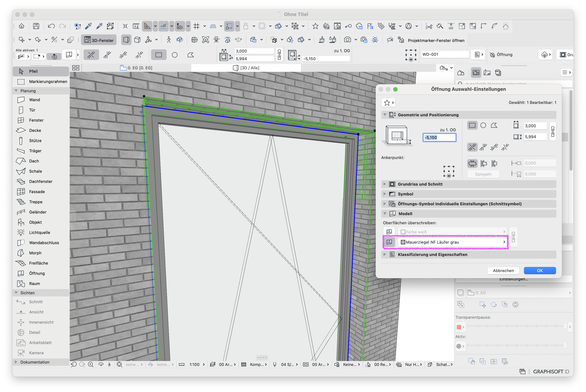586x392 pixels.
Task: Click Projektmarker-Fenster öffnen
Action: pos(436,40)
